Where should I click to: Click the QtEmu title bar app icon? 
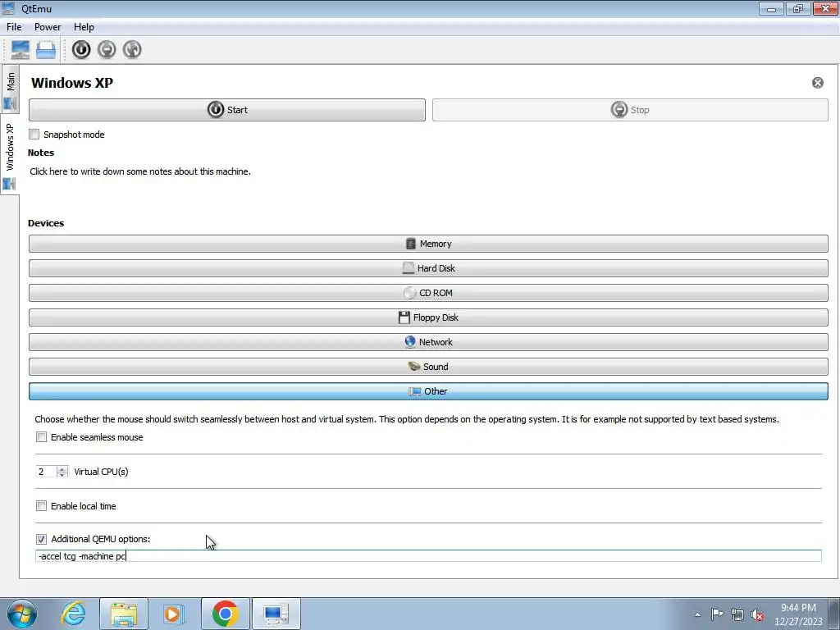(x=8, y=8)
